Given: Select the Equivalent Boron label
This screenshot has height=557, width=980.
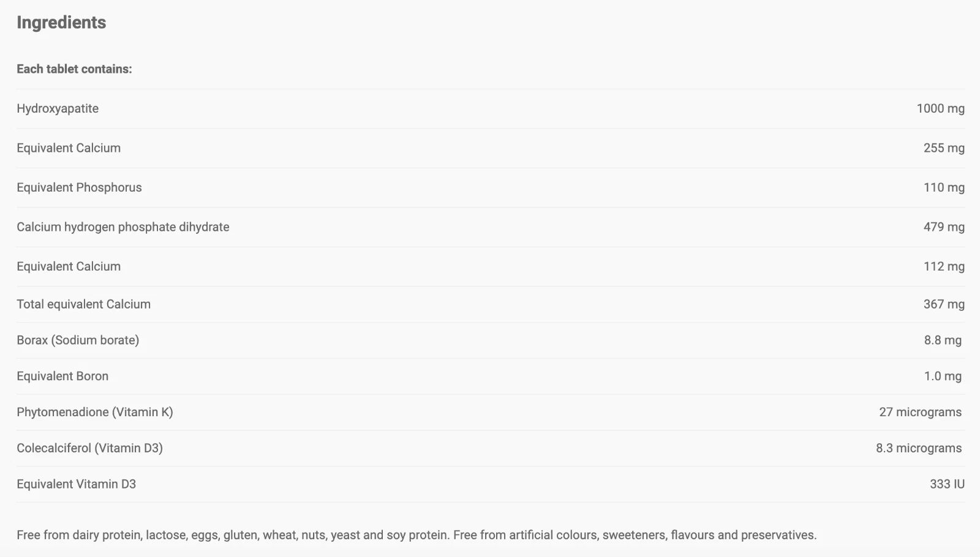Looking at the screenshot, I should [62, 376].
